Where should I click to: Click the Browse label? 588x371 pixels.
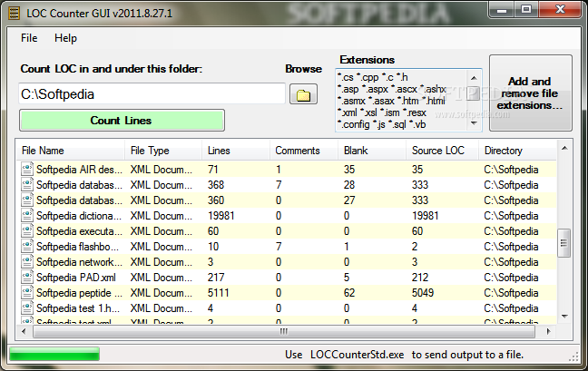(x=303, y=69)
